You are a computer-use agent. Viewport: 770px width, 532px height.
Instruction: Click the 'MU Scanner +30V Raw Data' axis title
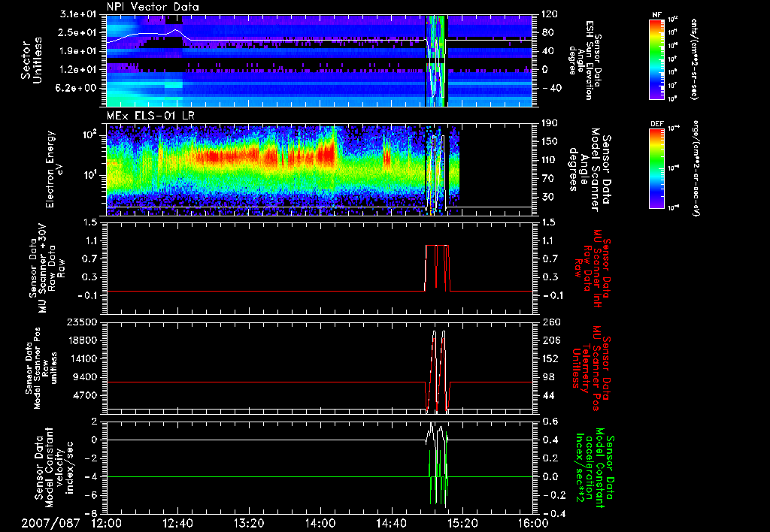pos(47,268)
